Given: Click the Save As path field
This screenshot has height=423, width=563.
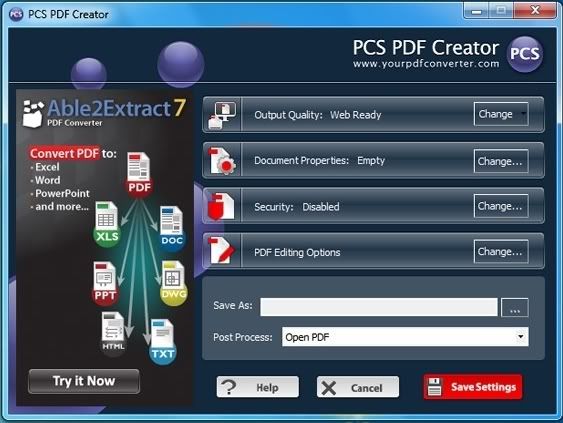Looking at the screenshot, I should (379, 307).
